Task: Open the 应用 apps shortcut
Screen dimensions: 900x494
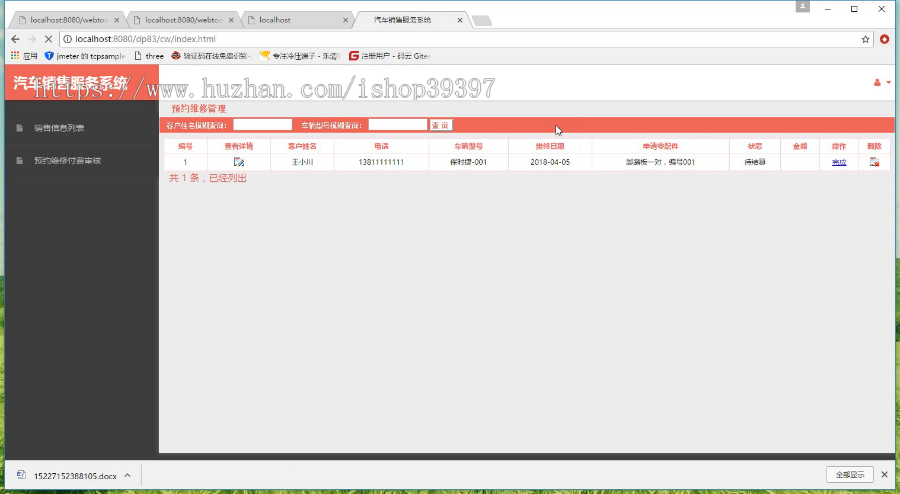Action: pos(24,56)
